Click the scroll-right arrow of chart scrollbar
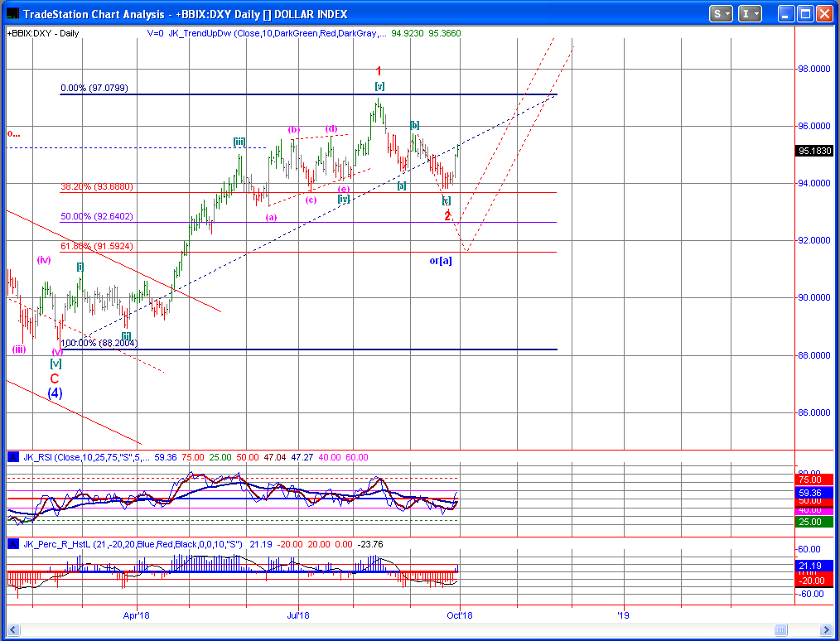Screen dimensions: 840x641 pos(827,629)
